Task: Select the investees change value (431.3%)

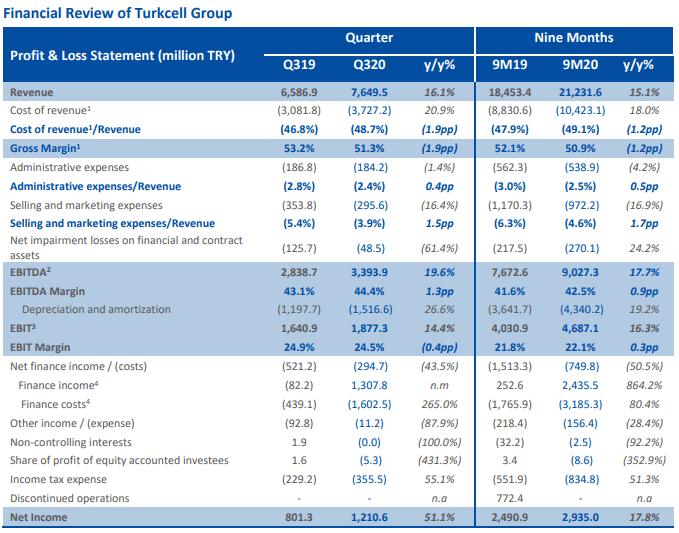Action: coord(439,460)
